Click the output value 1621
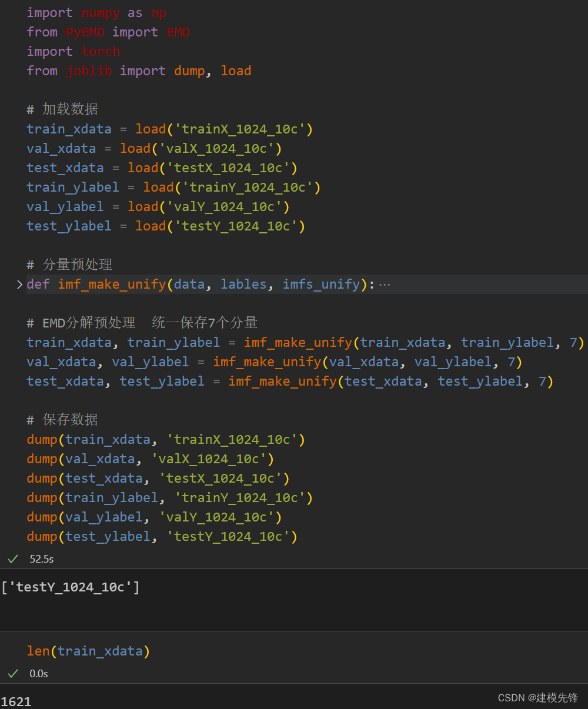 (16, 701)
